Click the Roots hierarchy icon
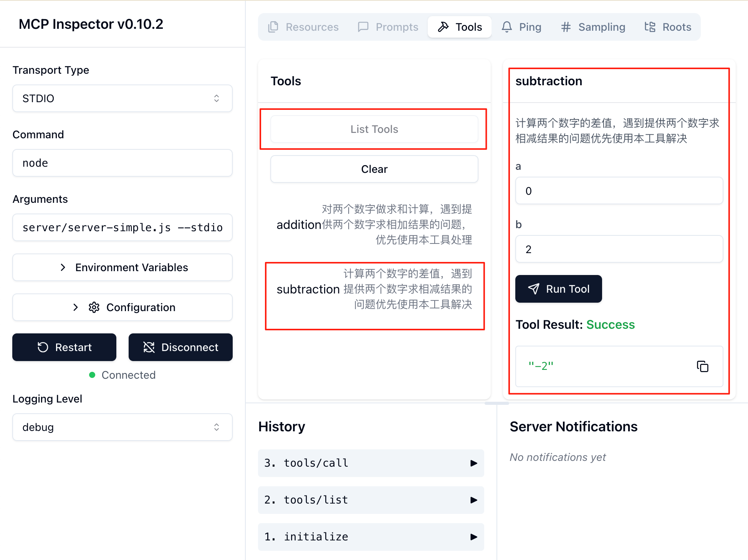The height and width of the screenshot is (560, 748). 650,27
